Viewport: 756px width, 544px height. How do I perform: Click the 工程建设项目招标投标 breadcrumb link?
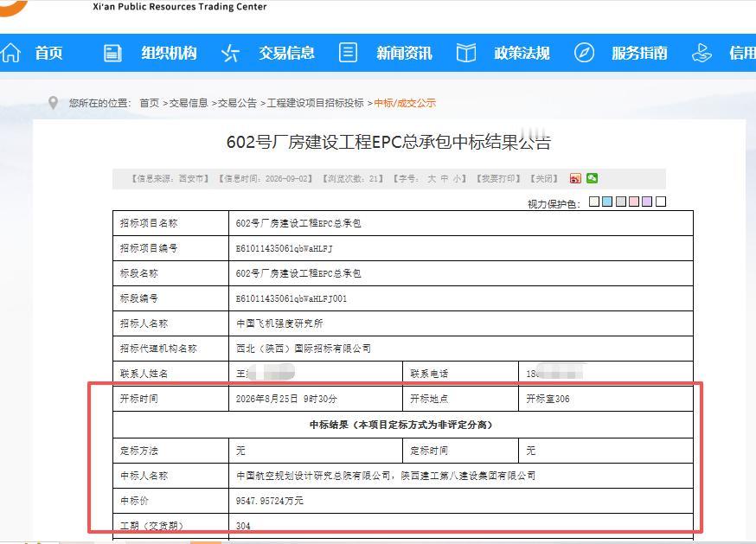316,103
